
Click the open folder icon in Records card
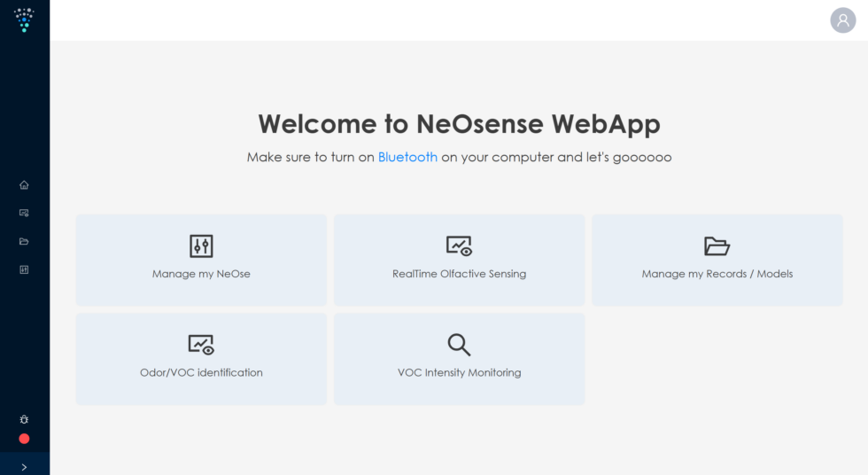pos(717,246)
